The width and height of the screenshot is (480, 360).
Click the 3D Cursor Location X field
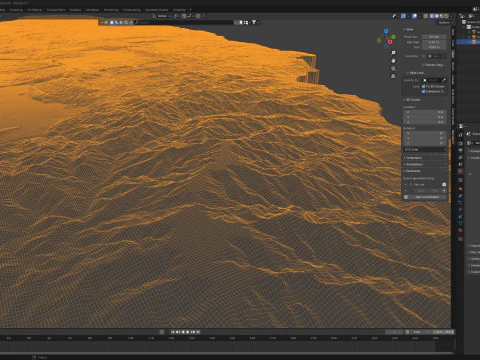pos(425,112)
